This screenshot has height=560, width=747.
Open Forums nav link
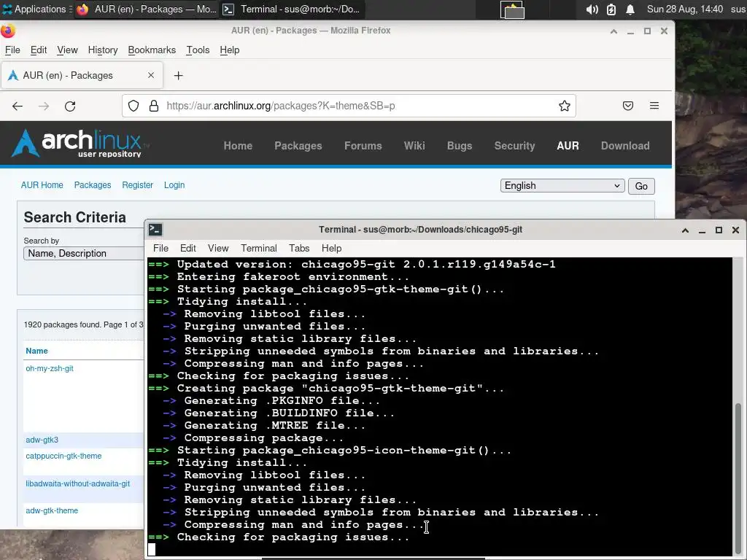tap(363, 146)
